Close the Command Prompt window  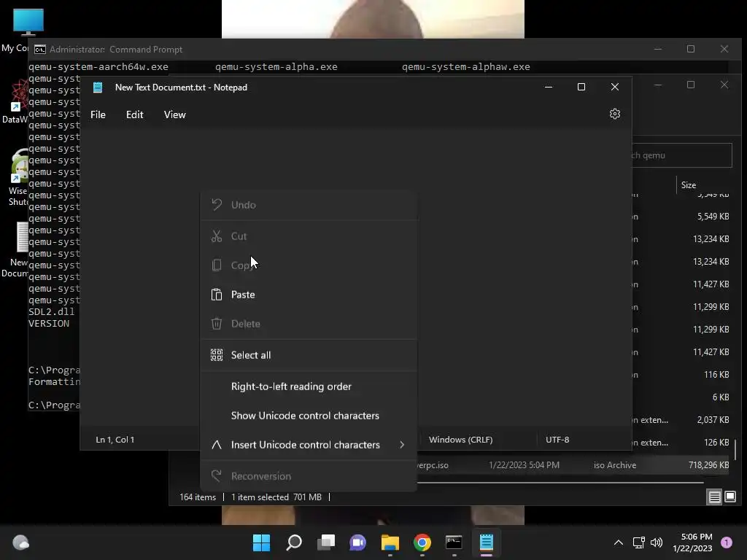click(724, 49)
